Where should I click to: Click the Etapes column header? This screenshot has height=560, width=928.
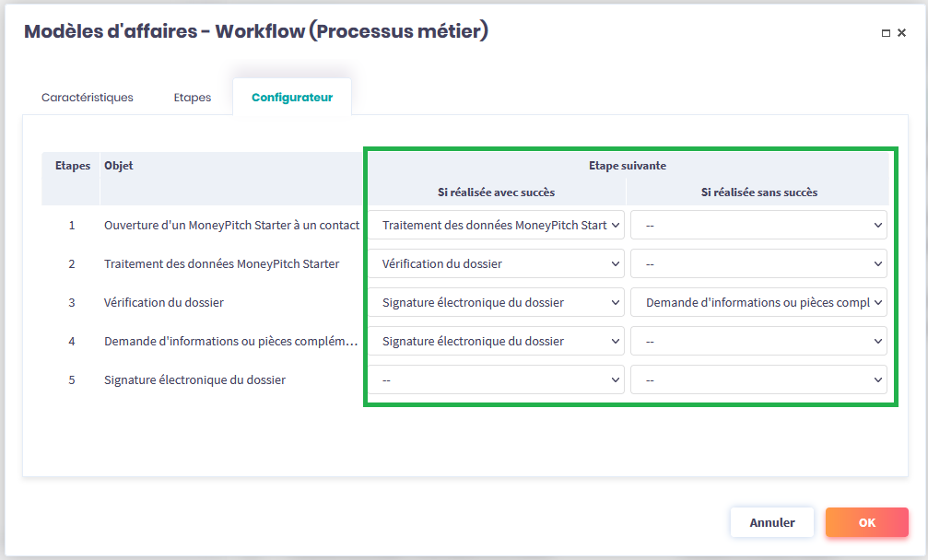(72, 166)
